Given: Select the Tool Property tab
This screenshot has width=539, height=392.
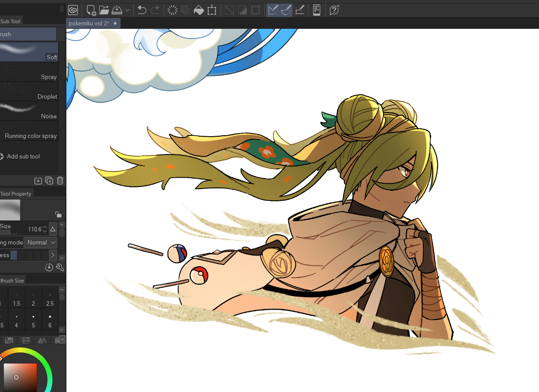Looking at the screenshot, I should 16,193.
